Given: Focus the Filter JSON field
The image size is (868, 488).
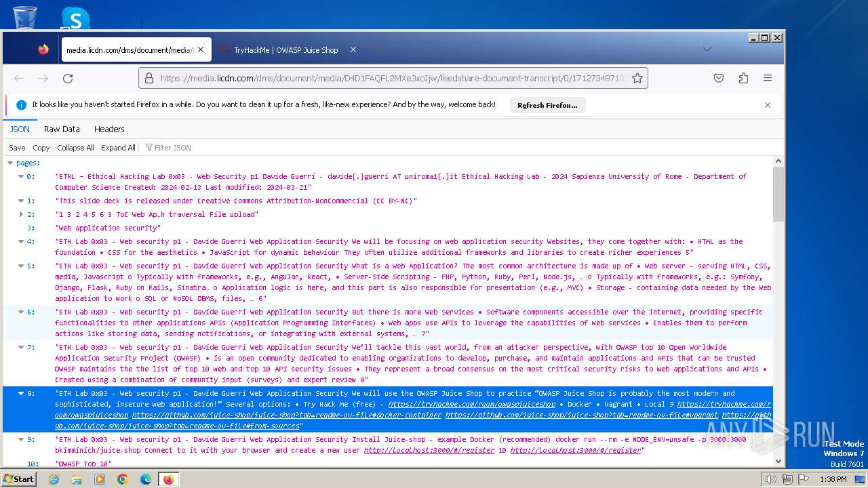Looking at the screenshot, I should (x=173, y=148).
